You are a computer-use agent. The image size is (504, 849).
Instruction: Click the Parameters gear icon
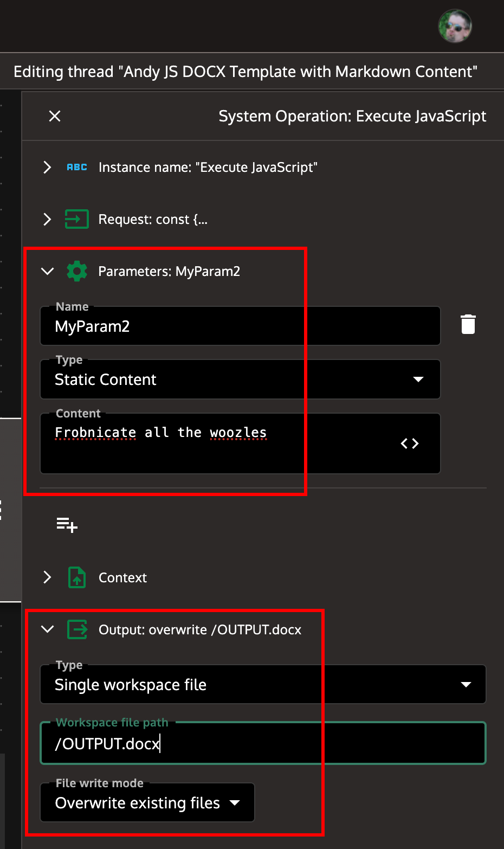point(76,271)
